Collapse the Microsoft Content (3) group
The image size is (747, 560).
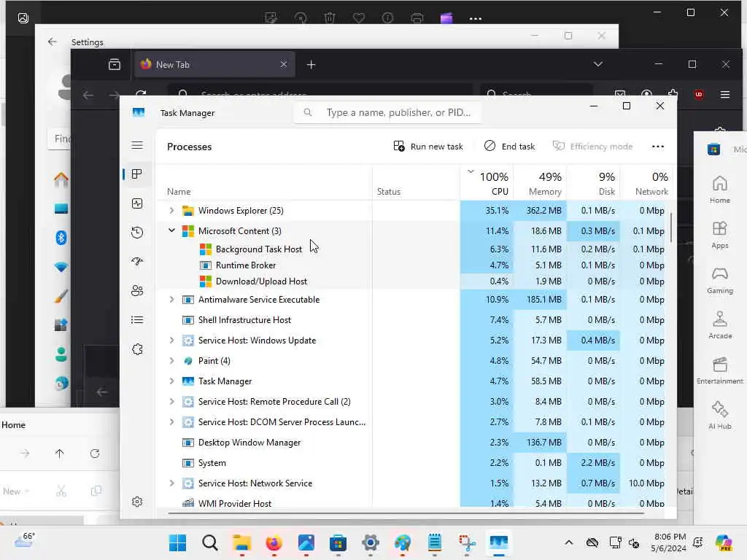pos(171,230)
